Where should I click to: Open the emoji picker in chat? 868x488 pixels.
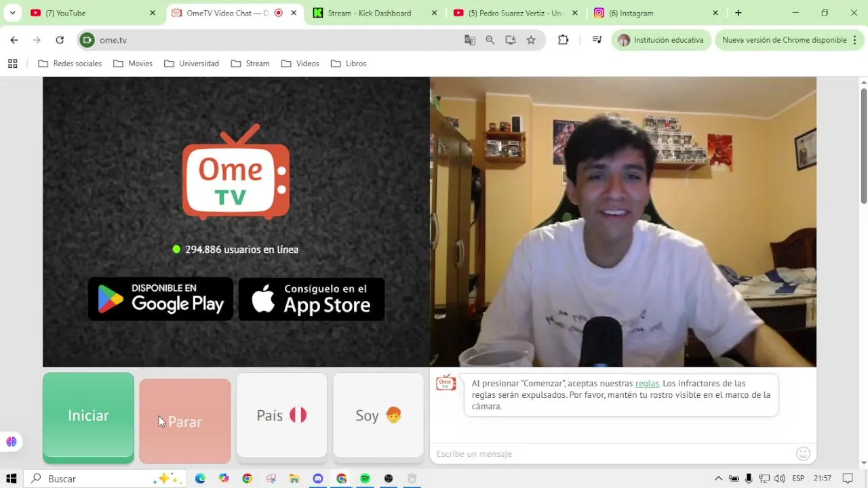tap(803, 453)
